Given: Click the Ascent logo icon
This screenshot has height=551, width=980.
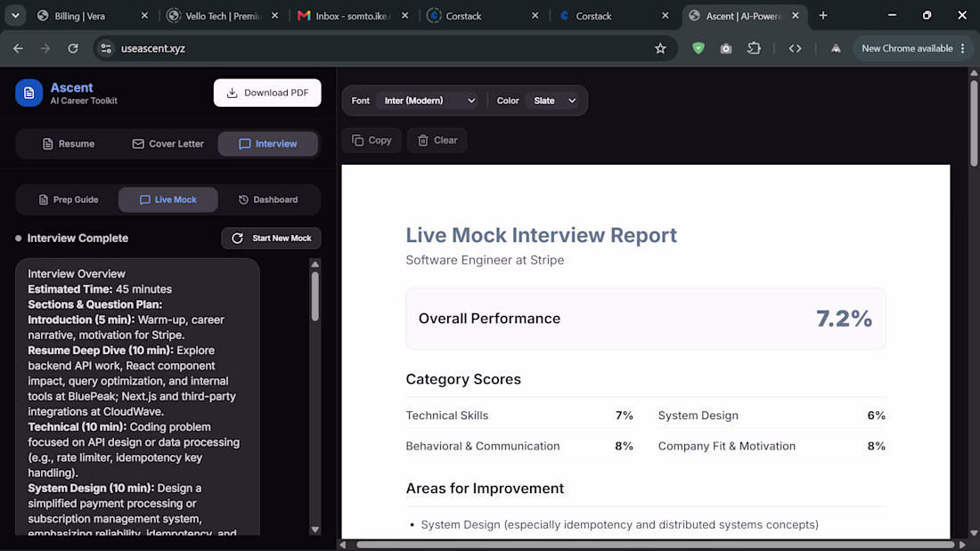Looking at the screenshot, I should coord(29,93).
